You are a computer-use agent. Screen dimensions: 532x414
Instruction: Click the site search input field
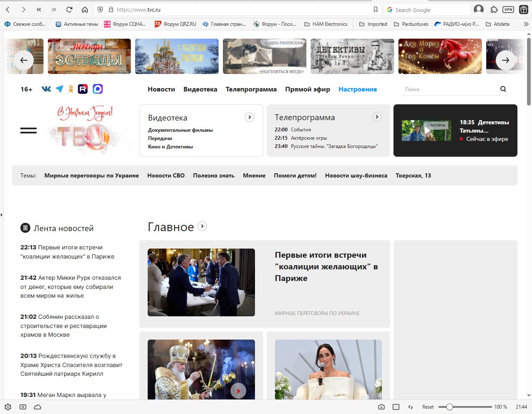[x=449, y=89]
